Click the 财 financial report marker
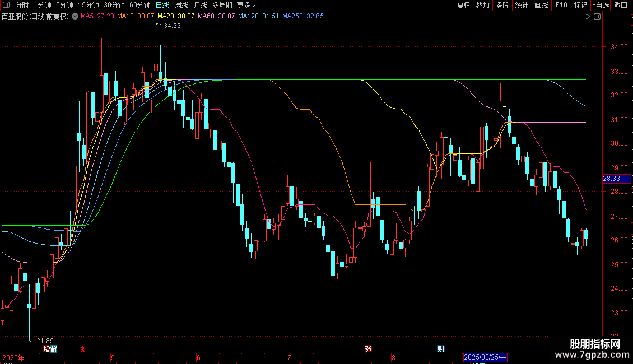 [441, 349]
